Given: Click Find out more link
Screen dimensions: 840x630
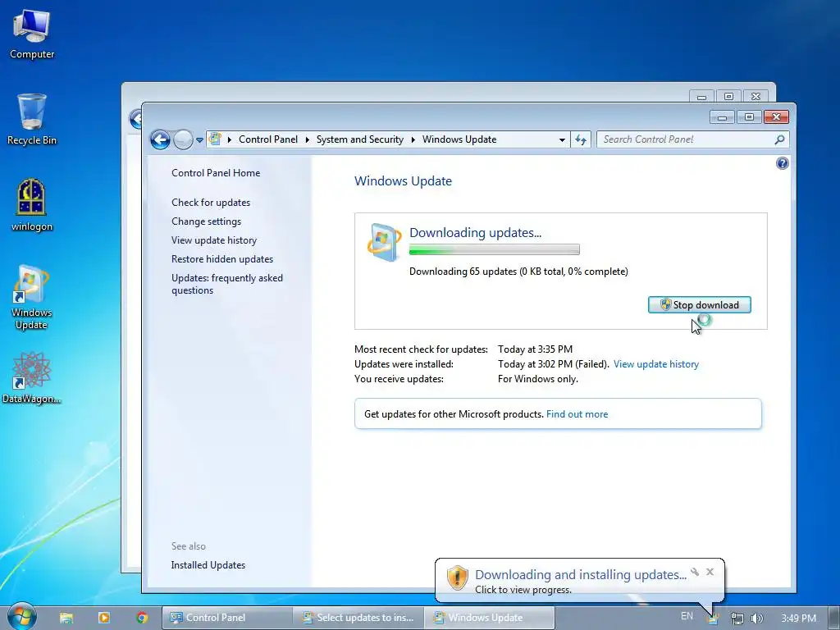Looking at the screenshot, I should tap(577, 414).
